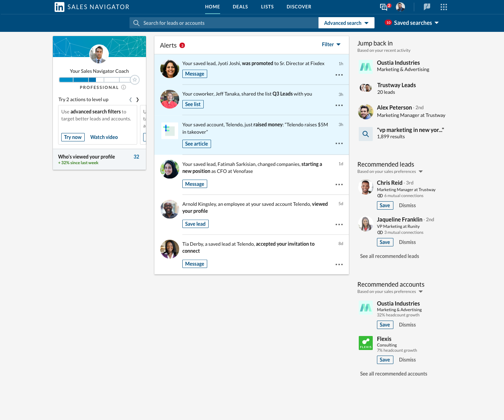Open more options for Fatimah Sarkisian alert
The image size is (504, 420).
click(339, 184)
